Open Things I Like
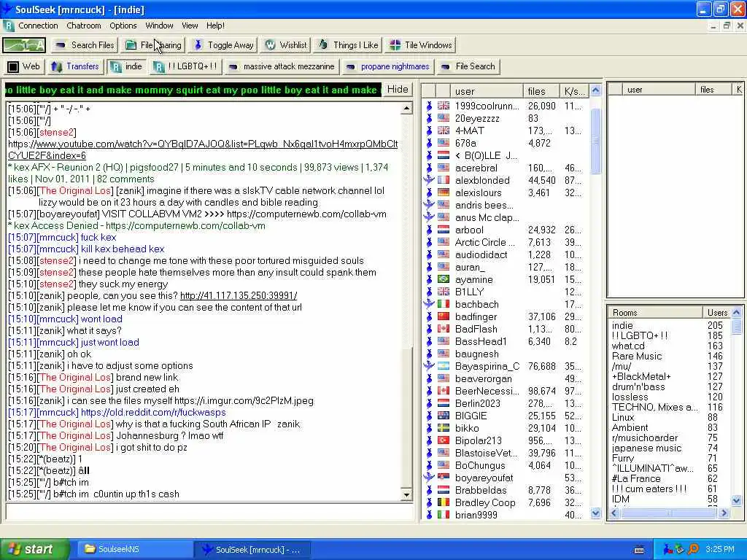Viewport: 747px width, 560px height. click(348, 45)
